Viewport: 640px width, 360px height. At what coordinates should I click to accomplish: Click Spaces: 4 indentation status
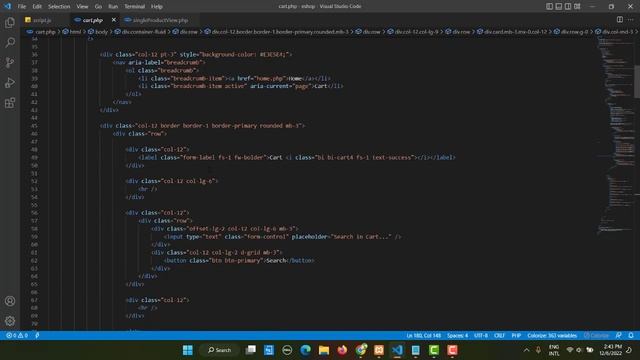coord(457,335)
